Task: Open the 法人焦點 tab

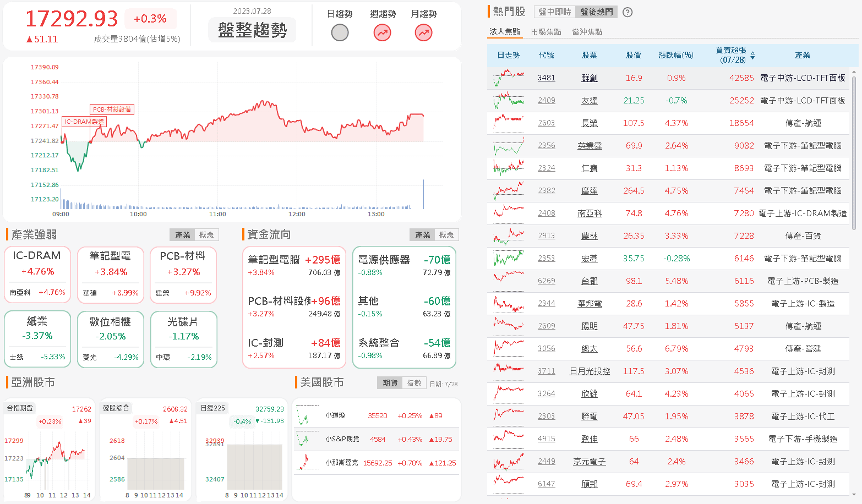Action: pos(505,31)
